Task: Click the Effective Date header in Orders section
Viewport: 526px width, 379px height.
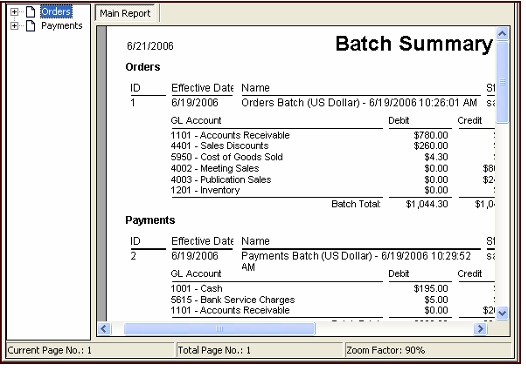Action: tap(202, 88)
